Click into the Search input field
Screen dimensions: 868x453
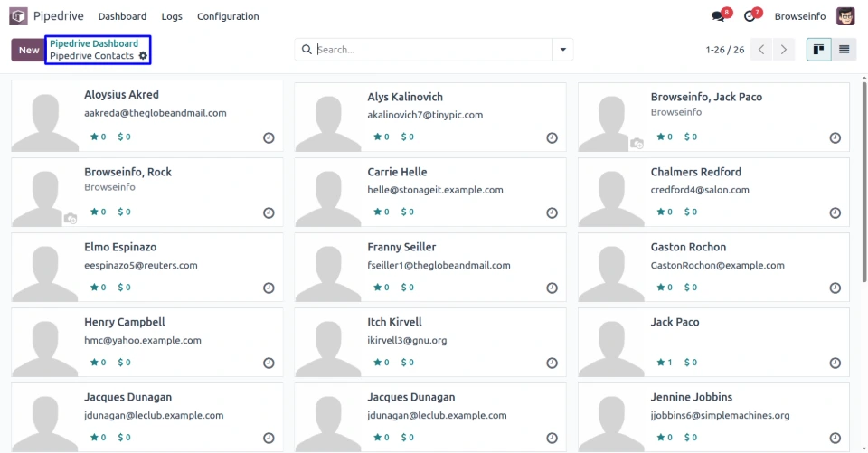coord(432,50)
